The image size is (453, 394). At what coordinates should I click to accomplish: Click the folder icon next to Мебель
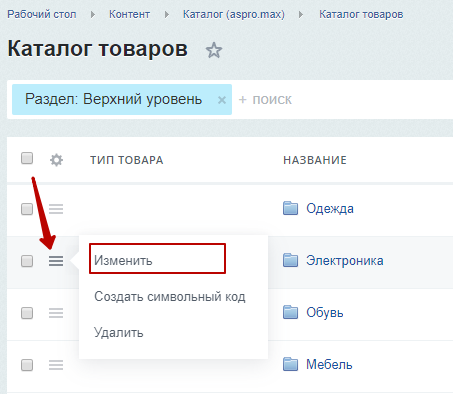(x=290, y=364)
